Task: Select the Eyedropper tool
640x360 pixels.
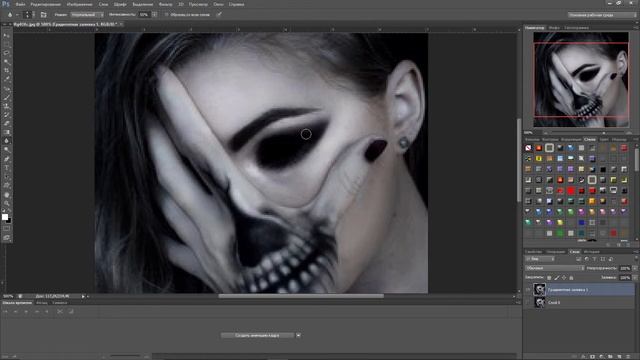Action: pos(7,79)
